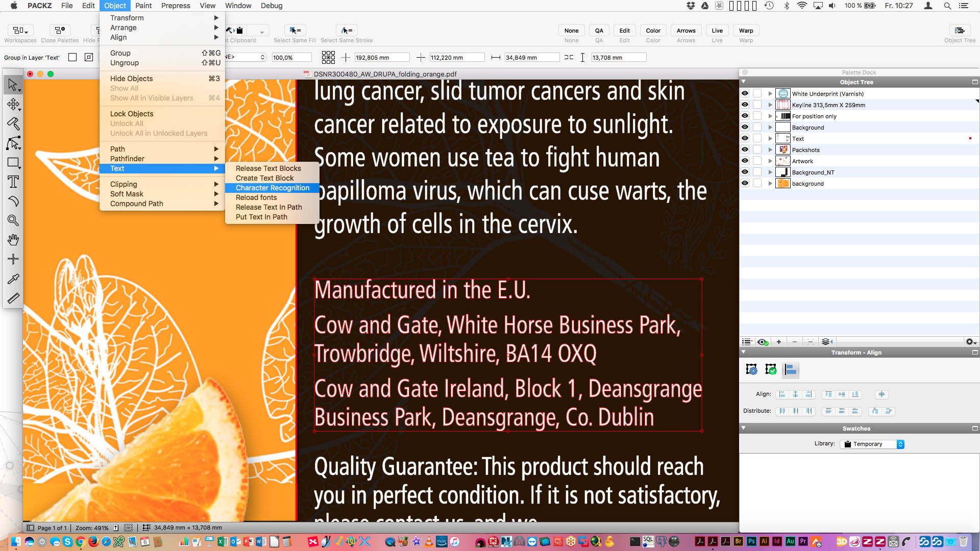980x551 pixels.
Task: Toggle visibility of Packshots layer
Action: click(745, 150)
